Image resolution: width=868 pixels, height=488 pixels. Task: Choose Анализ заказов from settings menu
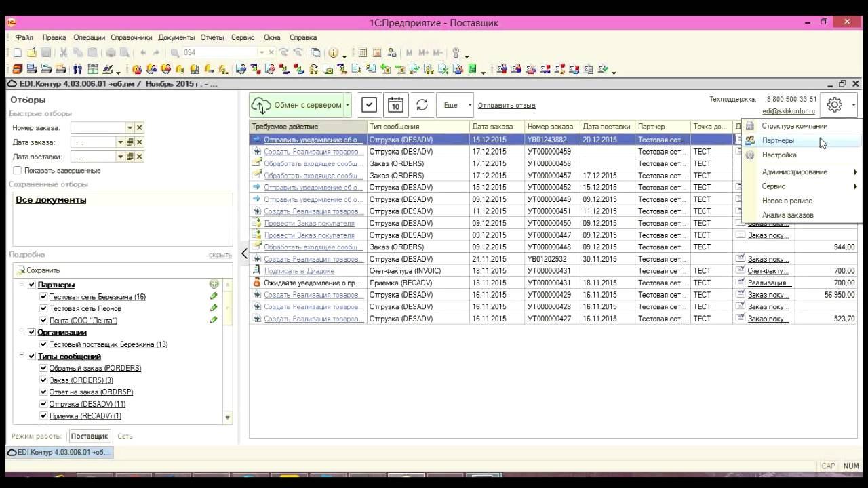(x=802, y=215)
